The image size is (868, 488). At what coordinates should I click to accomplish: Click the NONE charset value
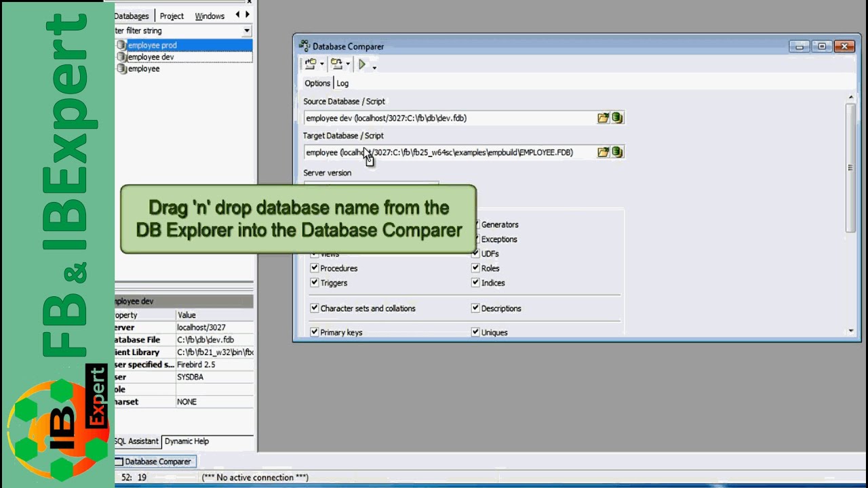pyautogui.click(x=186, y=402)
